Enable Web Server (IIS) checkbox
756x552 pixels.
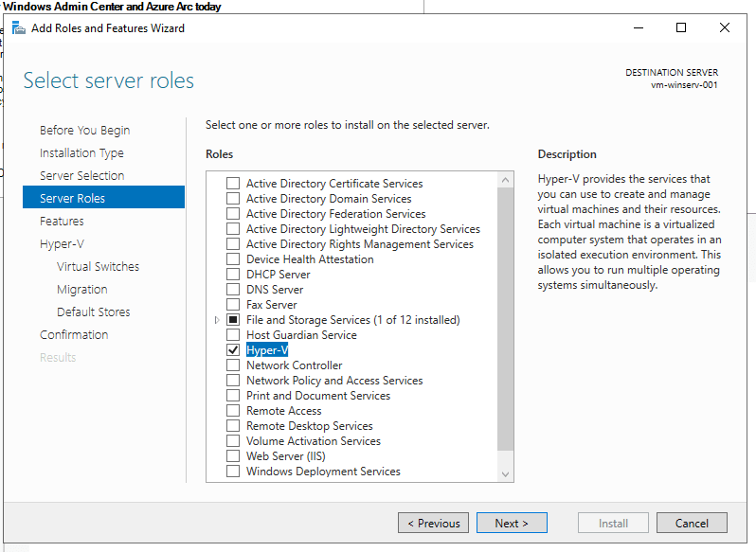pos(233,456)
